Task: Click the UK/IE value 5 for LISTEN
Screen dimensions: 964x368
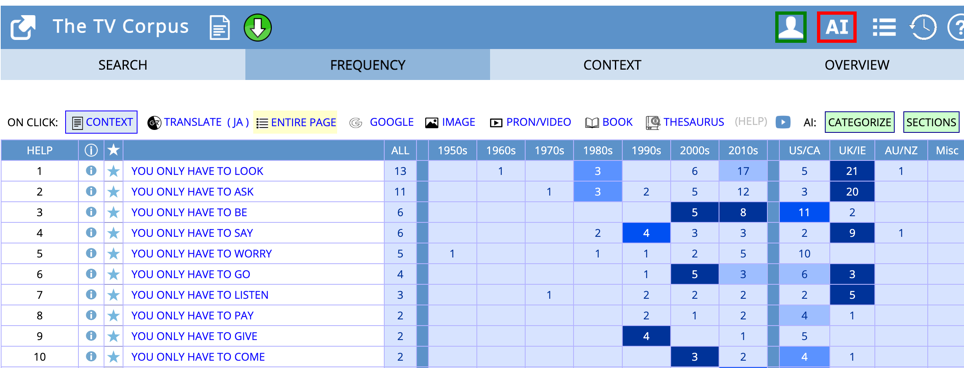Action: coord(852,295)
